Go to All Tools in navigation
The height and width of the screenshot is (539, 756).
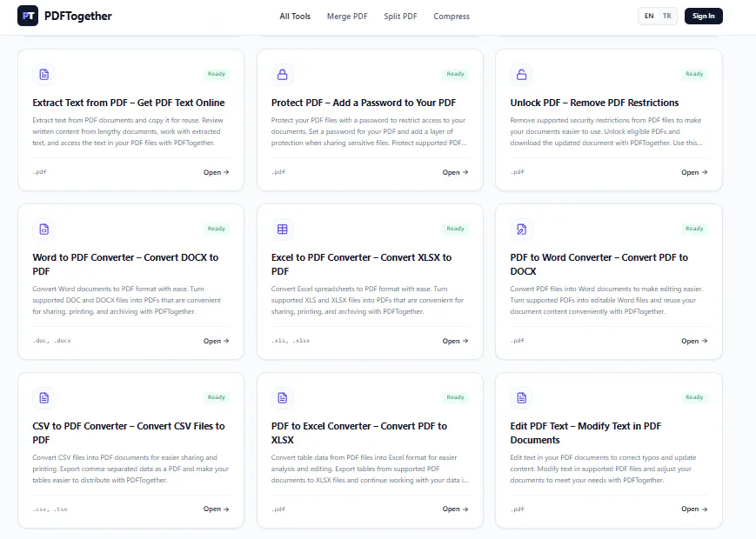[x=295, y=17]
